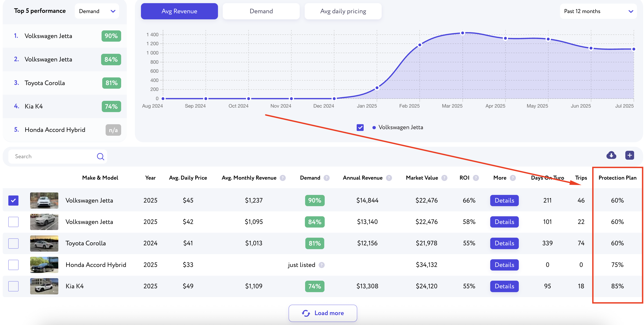This screenshot has height=325, width=644.
Task: Click help icon beside Demand column header
Action: [327, 178]
